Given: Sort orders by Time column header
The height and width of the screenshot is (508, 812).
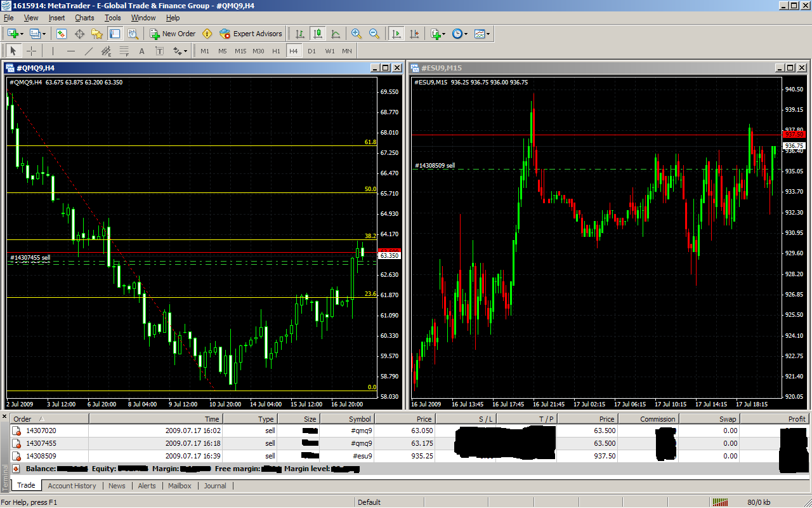Looking at the screenshot, I should (155, 419).
